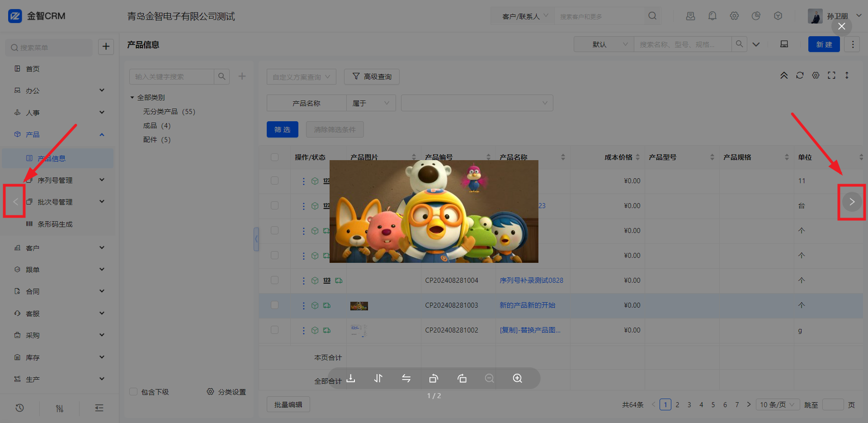Open the empty filter value dropdown
This screenshot has width=868, height=423.
click(x=477, y=103)
